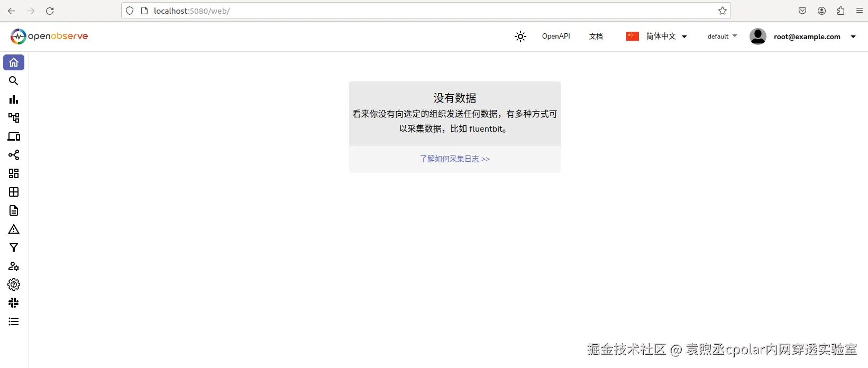Viewport: 868px width, 368px height.
Task: Click the browser back arrow
Action: (12, 11)
